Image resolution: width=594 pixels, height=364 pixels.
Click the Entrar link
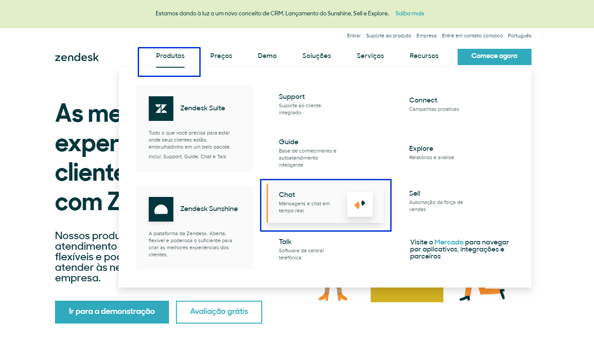(354, 36)
